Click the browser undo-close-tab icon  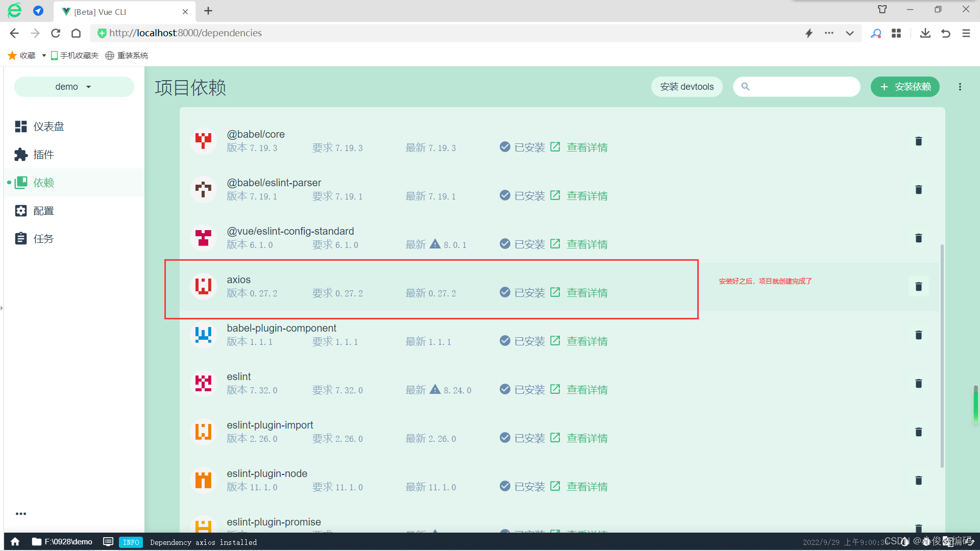coord(945,33)
